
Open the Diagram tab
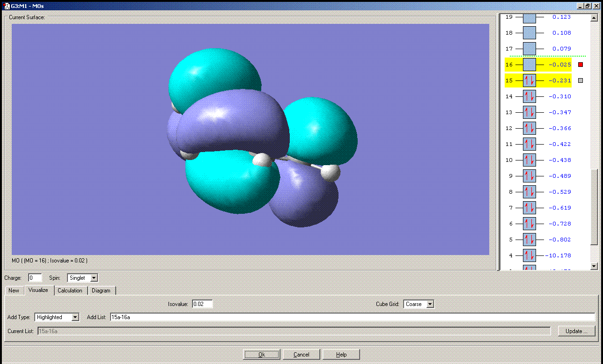[x=101, y=291]
